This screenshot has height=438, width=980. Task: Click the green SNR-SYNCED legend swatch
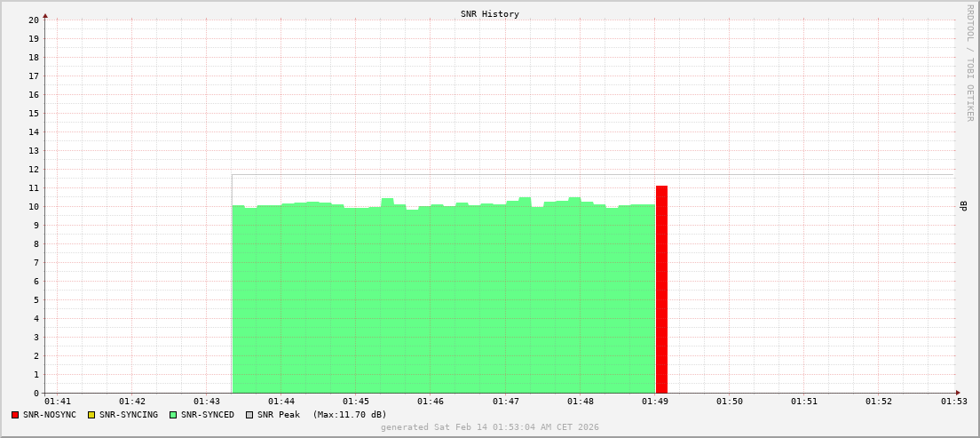tap(173, 415)
